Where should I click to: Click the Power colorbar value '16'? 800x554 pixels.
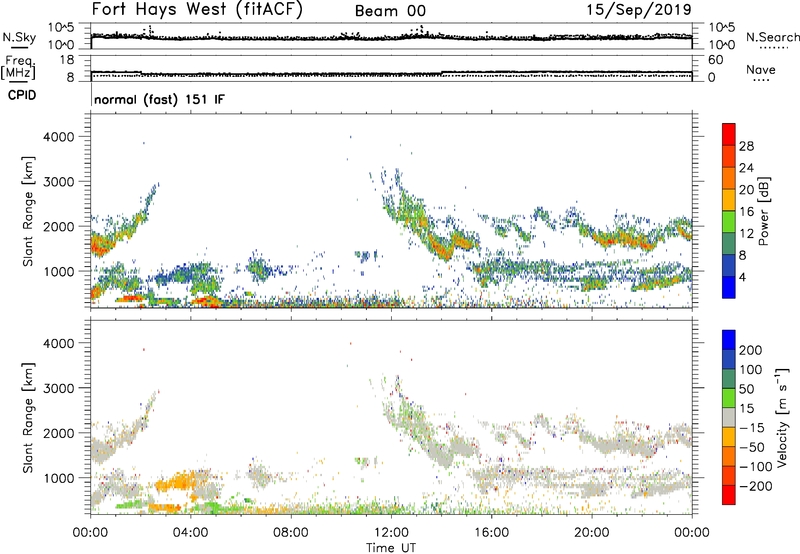(746, 212)
